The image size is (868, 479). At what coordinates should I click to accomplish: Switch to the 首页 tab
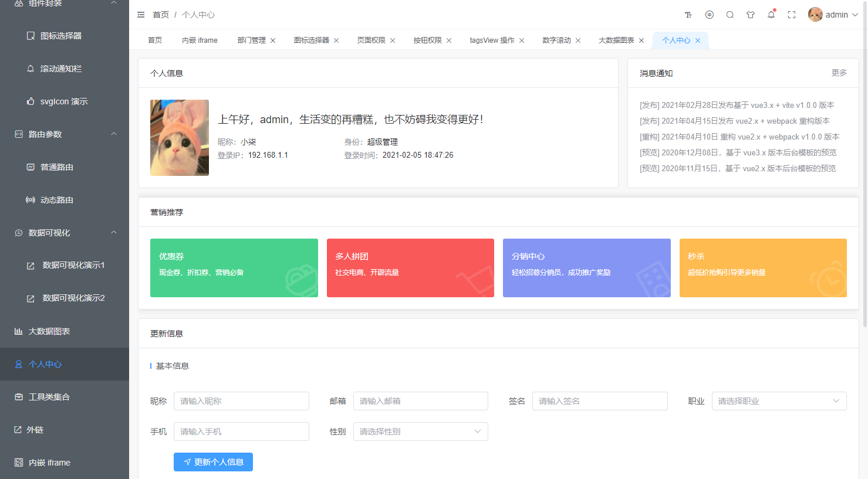point(155,40)
